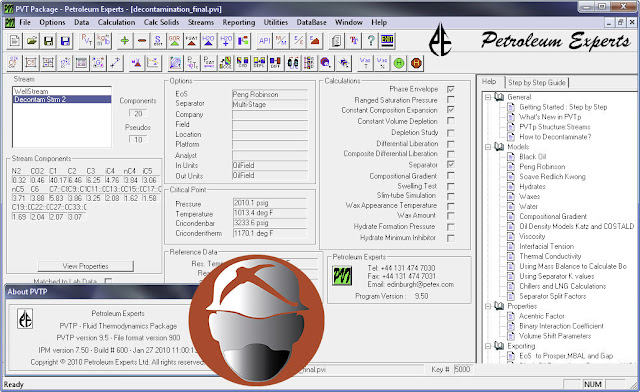Click the green plus add icon
640x392 pixels.
pos(124,41)
